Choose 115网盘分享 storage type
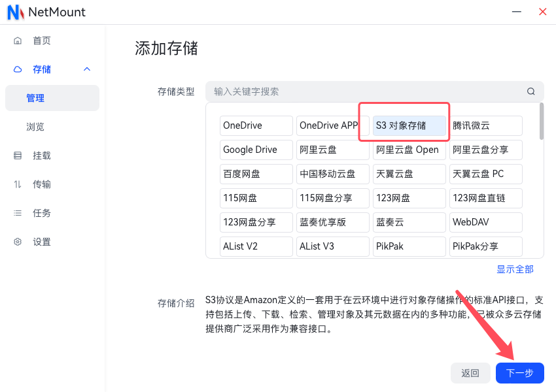556x392 pixels. [x=332, y=198]
